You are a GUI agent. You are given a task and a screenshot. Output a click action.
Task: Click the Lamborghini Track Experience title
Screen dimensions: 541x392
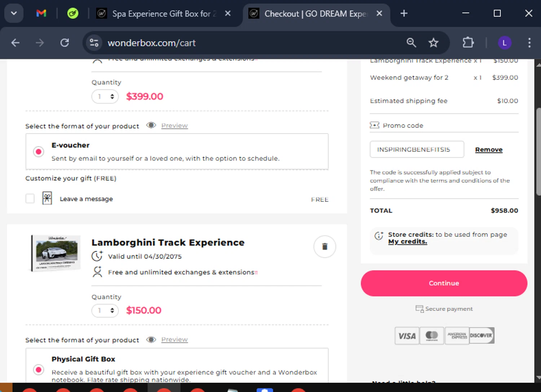pos(168,242)
